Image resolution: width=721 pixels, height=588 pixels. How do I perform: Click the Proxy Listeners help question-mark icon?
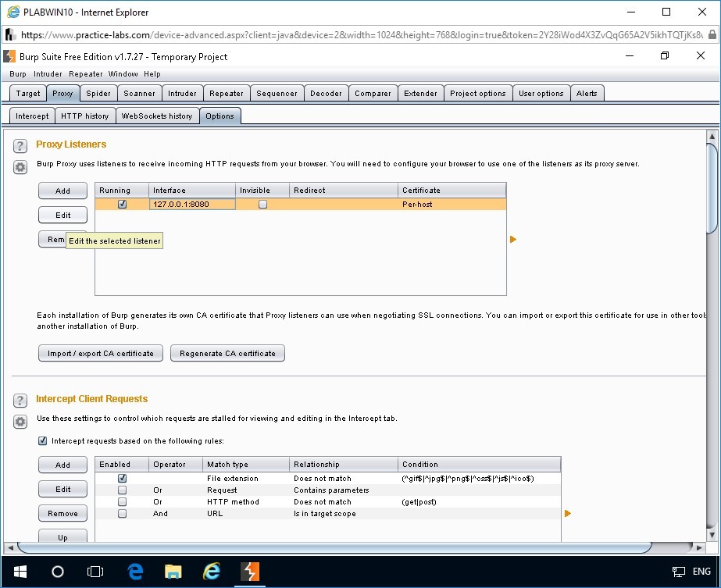coord(20,146)
